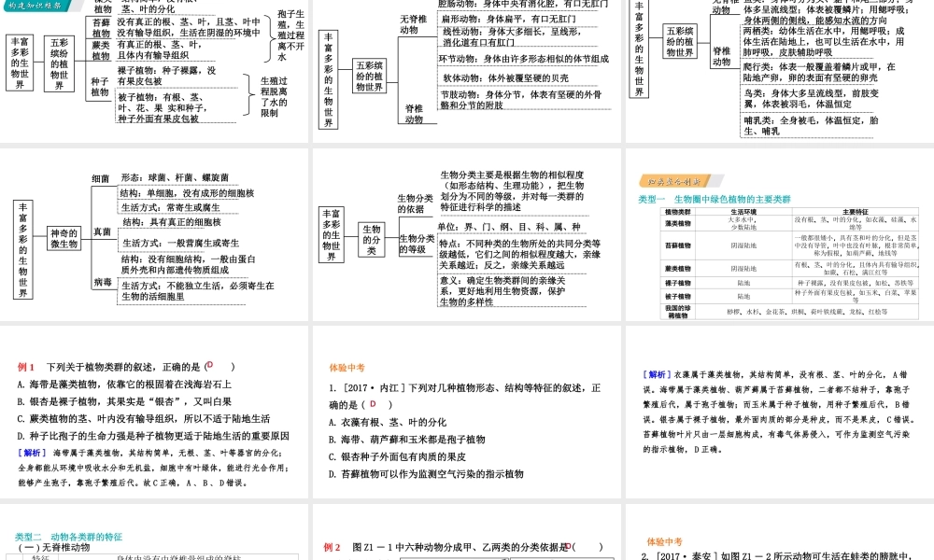Click the 五彩缤纷的植物世界 box in plant mind map
This screenshot has height=560, width=934.
59,63
